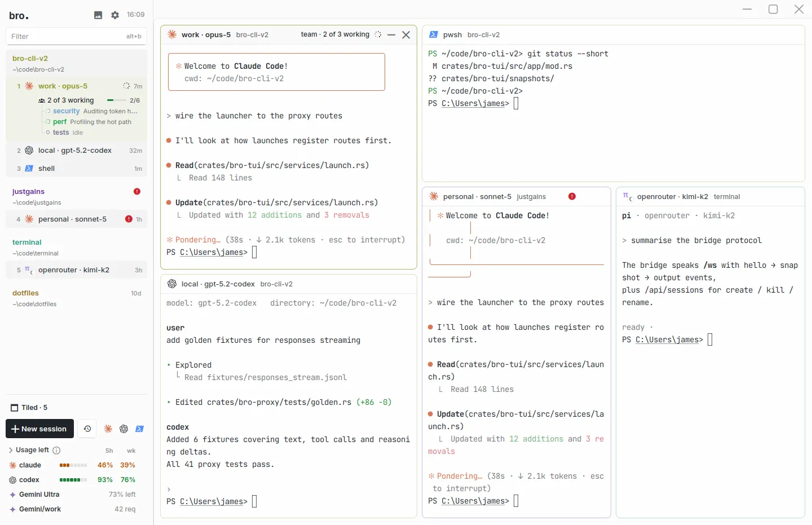Click the codex usage meter bar

tap(73, 480)
